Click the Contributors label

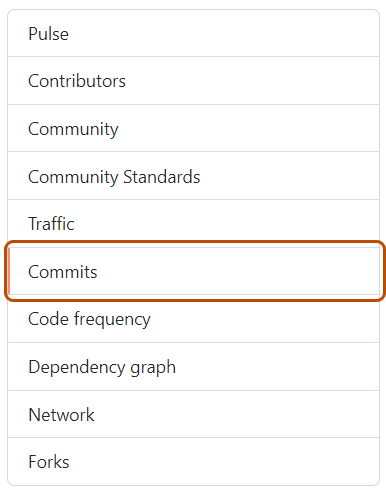tap(77, 81)
